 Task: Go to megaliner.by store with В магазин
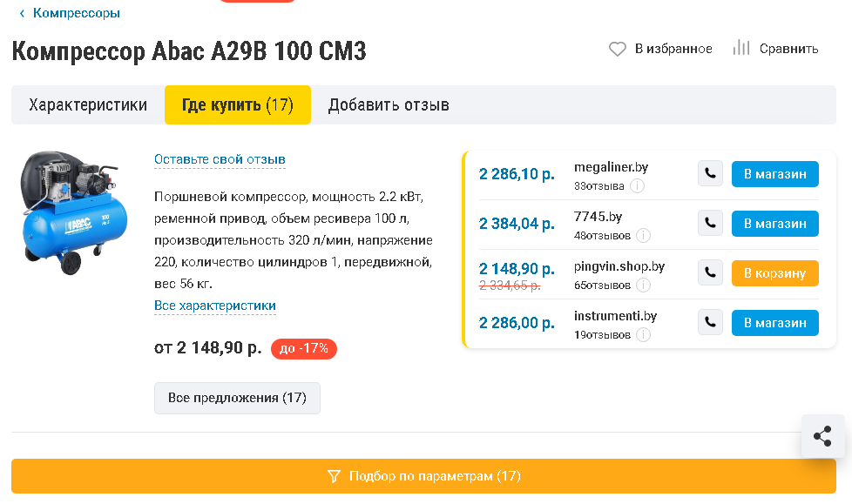[774, 174]
